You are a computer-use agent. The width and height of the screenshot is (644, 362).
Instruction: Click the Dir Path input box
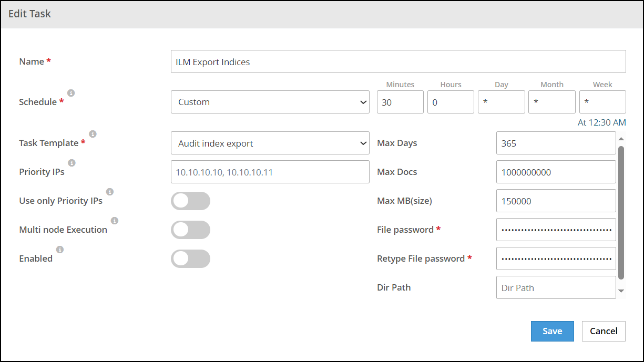point(556,287)
